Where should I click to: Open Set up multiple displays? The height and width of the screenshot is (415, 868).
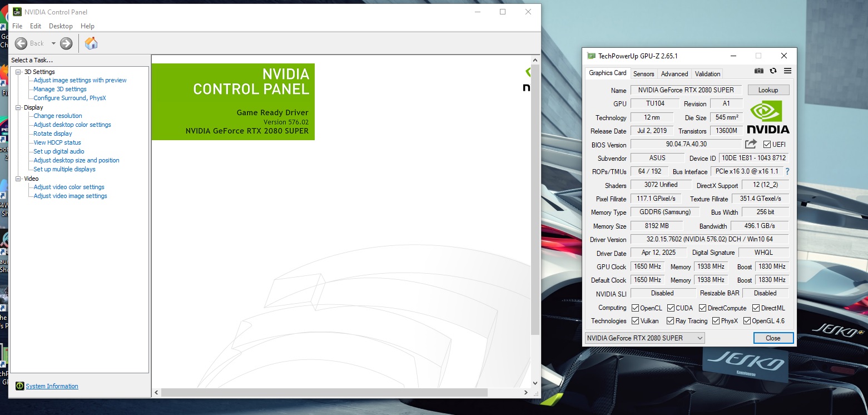click(x=65, y=169)
